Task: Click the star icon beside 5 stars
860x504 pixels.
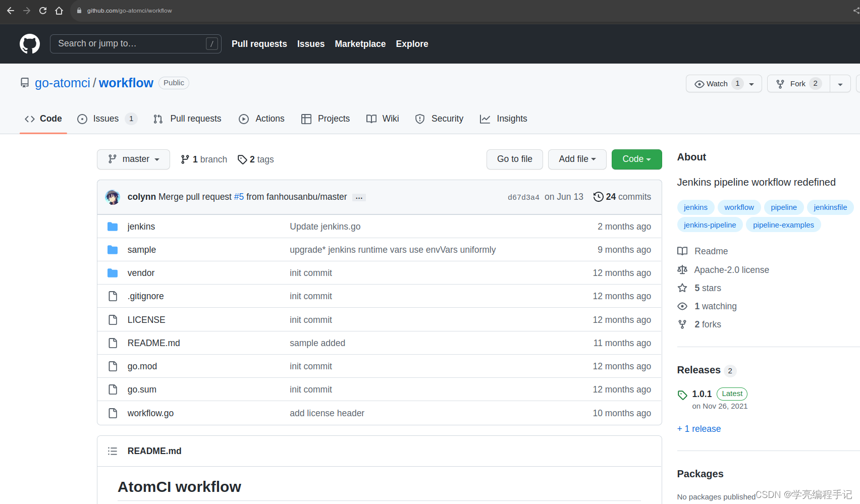Action: (x=682, y=288)
